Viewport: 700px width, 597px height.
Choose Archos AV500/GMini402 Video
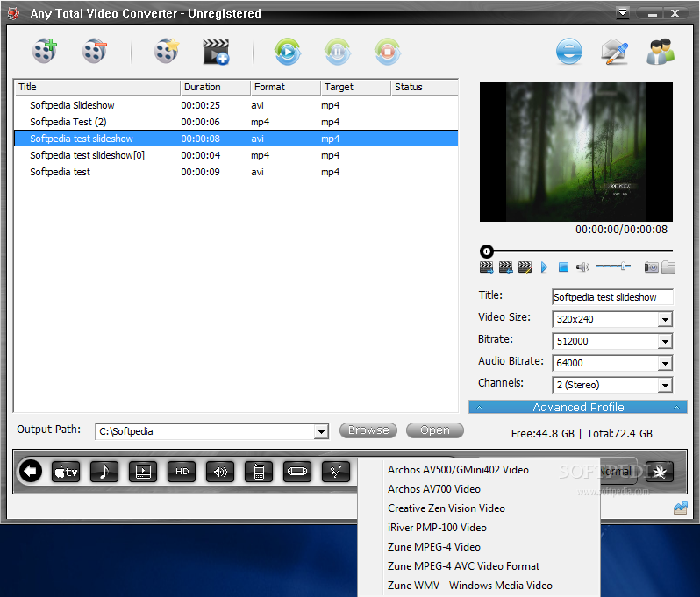pyautogui.click(x=458, y=470)
